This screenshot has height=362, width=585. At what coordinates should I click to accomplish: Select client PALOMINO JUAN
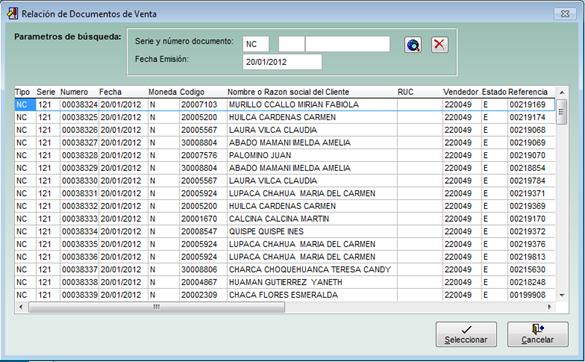point(260,155)
